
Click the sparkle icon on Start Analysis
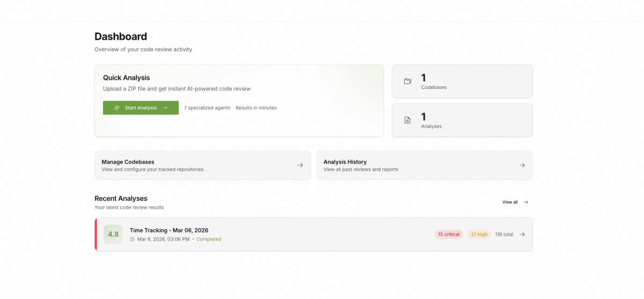(x=116, y=108)
